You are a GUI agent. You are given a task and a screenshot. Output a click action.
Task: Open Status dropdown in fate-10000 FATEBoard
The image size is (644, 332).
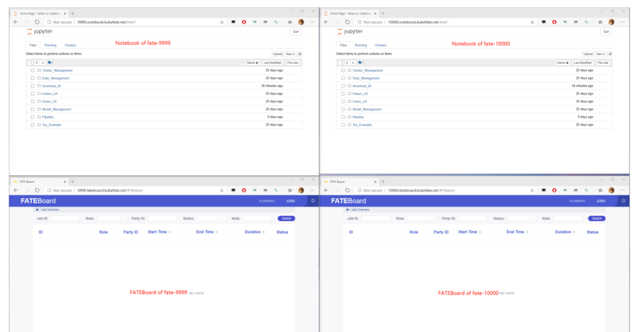click(x=521, y=219)
